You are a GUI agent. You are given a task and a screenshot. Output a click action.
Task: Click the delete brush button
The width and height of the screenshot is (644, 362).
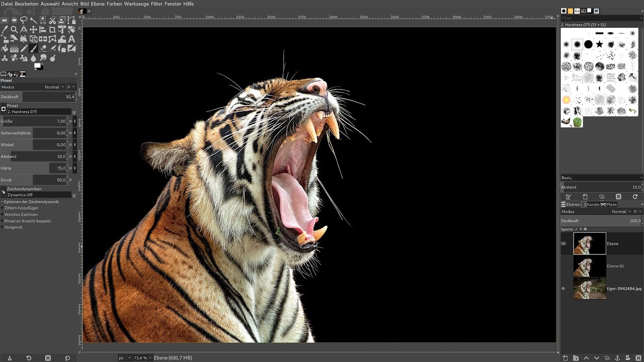tap(618, 197)
